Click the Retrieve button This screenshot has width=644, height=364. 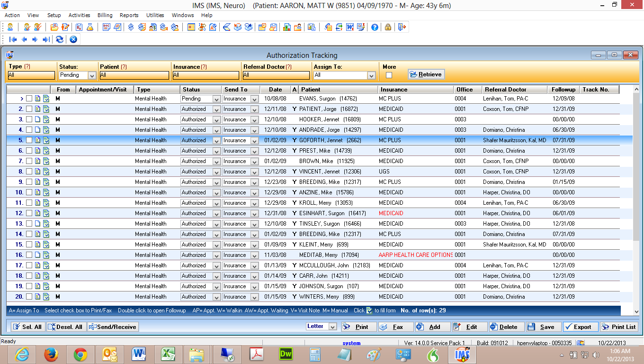425,74
